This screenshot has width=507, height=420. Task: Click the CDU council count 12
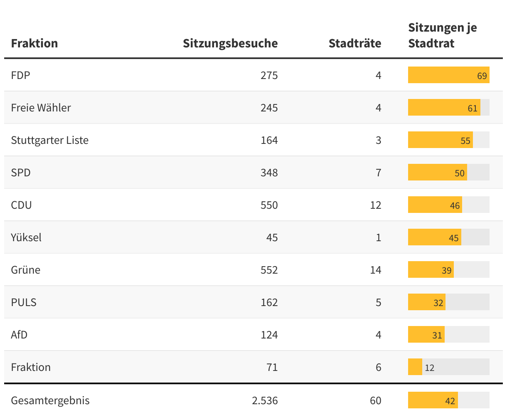click(375, 205)
